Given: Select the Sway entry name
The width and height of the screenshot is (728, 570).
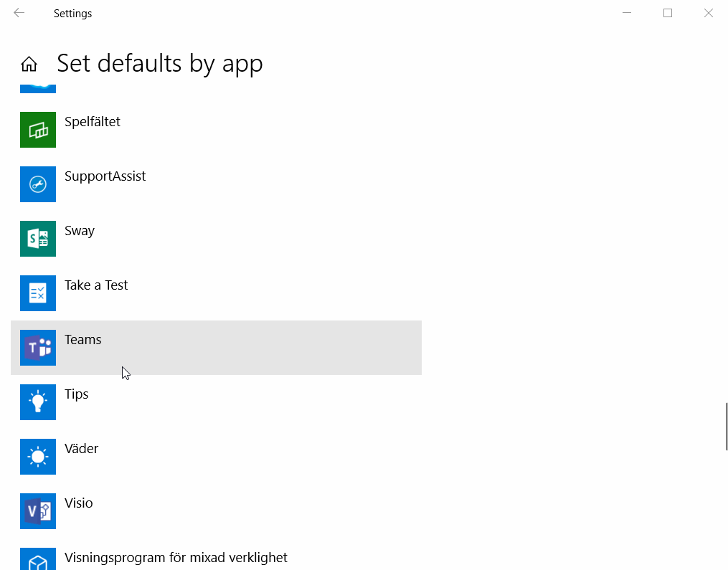Looking at the screenshot, I should [80, 231].
